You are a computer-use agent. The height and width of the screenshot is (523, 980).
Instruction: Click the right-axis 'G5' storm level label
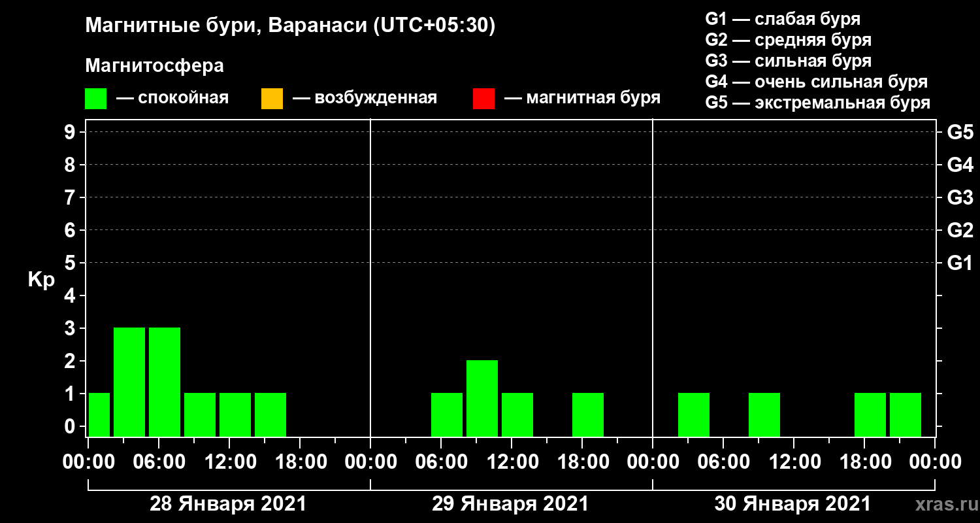[x=960, y=132]
